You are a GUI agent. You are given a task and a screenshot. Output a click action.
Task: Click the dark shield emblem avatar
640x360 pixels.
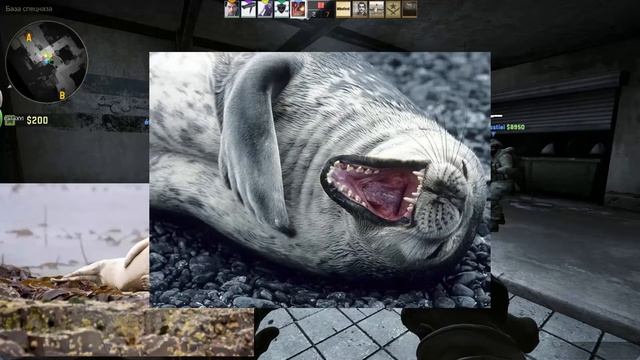point(282,9)
